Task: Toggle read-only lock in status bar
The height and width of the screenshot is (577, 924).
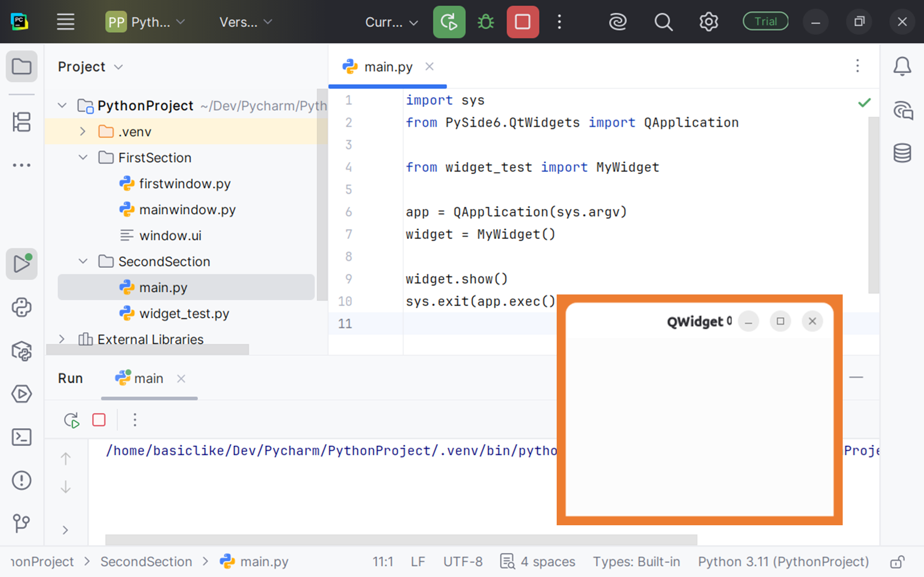Action: tap(897, 562)
